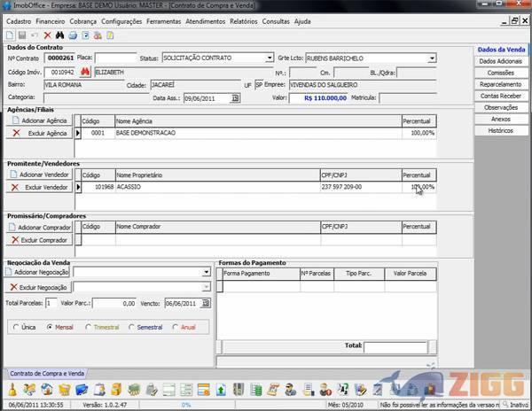Click the R$ 110.000,00 Valor field
The image size is (532, 411).
(x=318, y=98)
